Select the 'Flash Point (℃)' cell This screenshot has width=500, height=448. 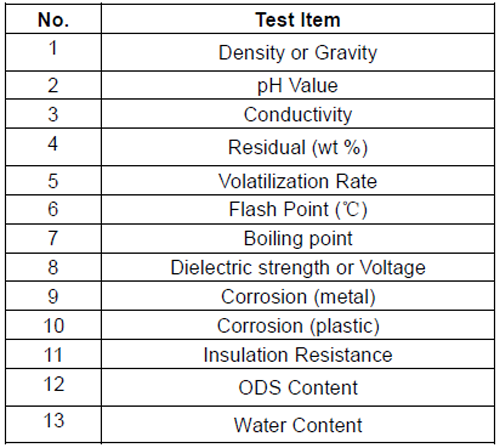[298, 209]
